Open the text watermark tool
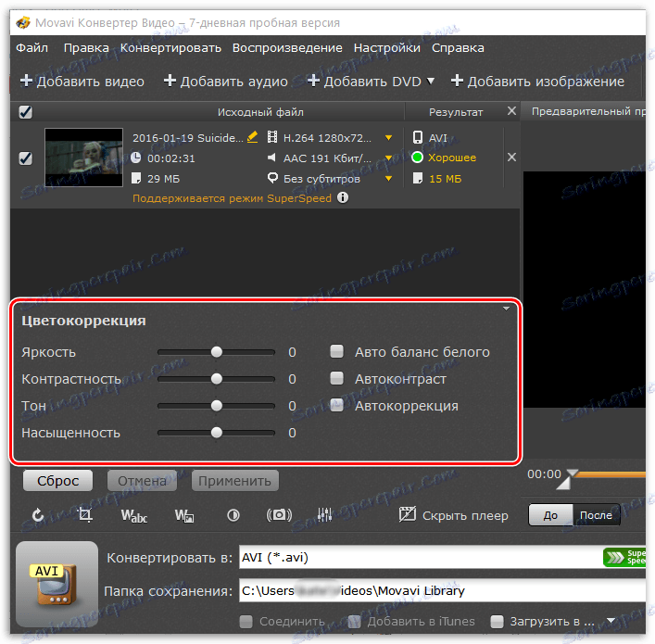The height and width of the screenshot is (644, 655). [133, 516]
